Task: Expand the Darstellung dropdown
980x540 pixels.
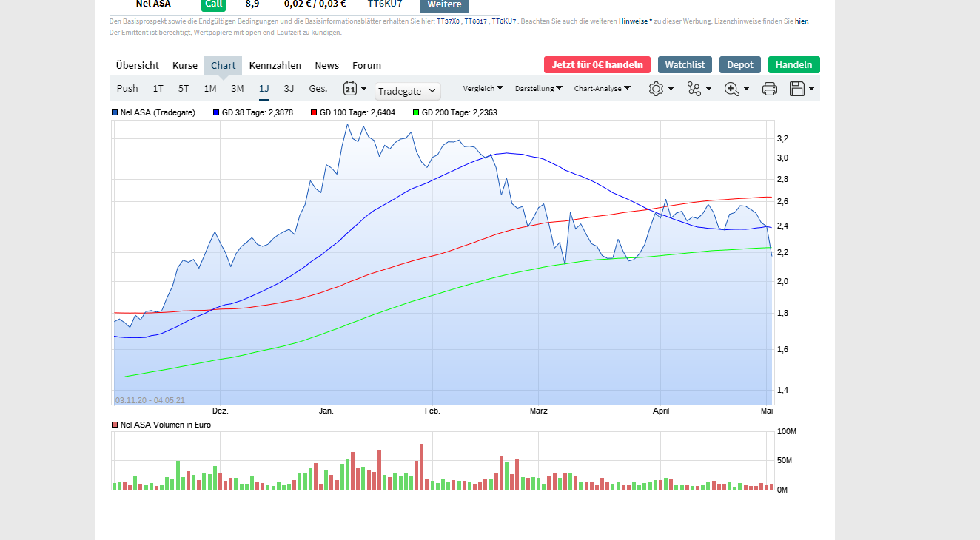Action: tap(538, 88)
